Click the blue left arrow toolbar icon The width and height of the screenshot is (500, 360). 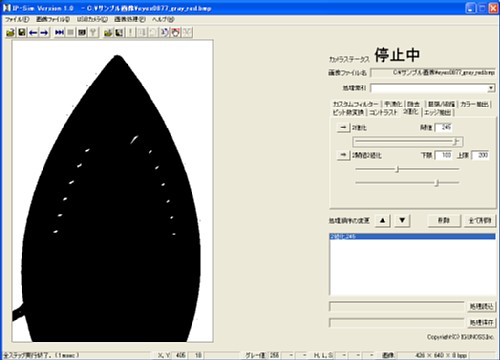[33, 32]
